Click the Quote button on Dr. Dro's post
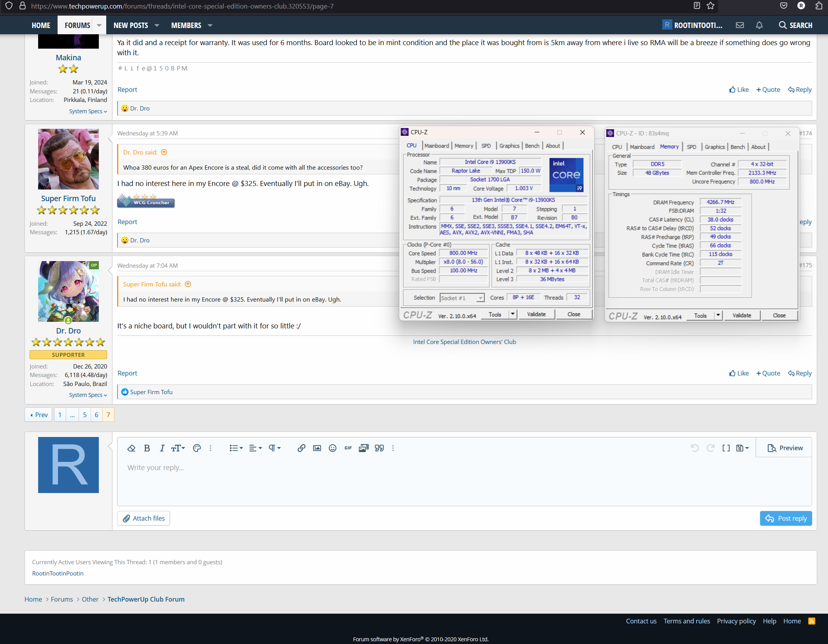This screenshot has width=828, height=644. click(x=768, y=373)
